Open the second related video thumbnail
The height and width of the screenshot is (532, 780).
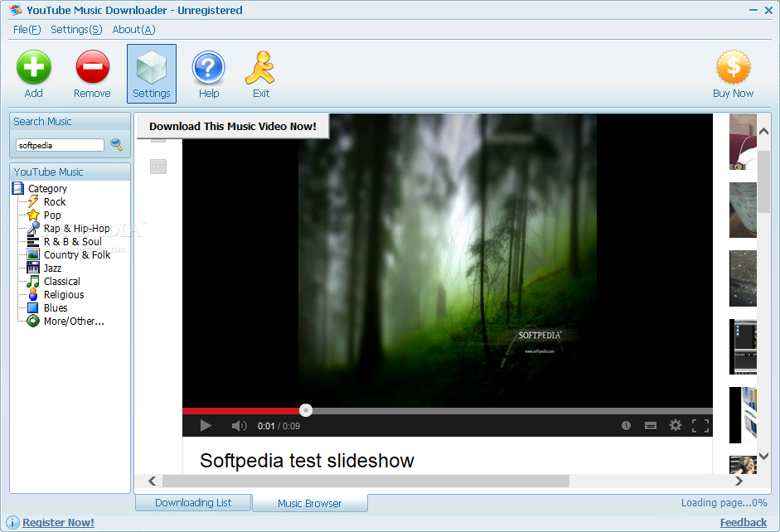click(x=743, y=210)
